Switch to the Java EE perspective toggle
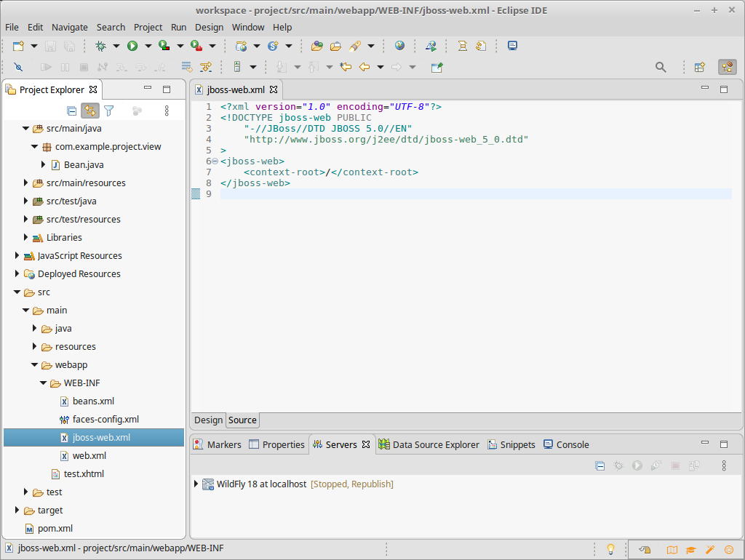Image resolution: width=745 pixels, height=560 pixels. pyautogui.click(x=728, y=67)
